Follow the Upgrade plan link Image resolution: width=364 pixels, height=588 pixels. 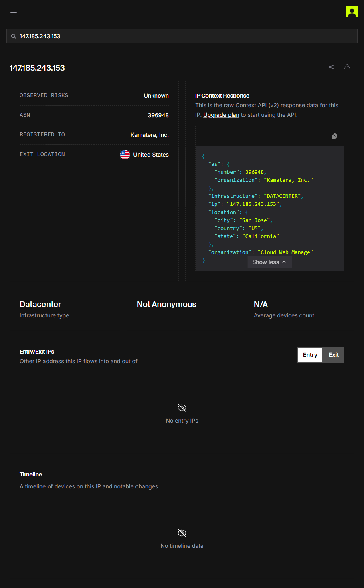pyautogui.click(x=221, y=115)
